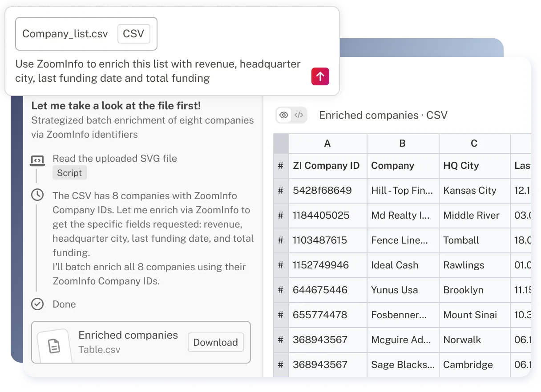
Task: Select the cell with ID 1184405025
Action: pyautogui.click(x=328, y=216)
